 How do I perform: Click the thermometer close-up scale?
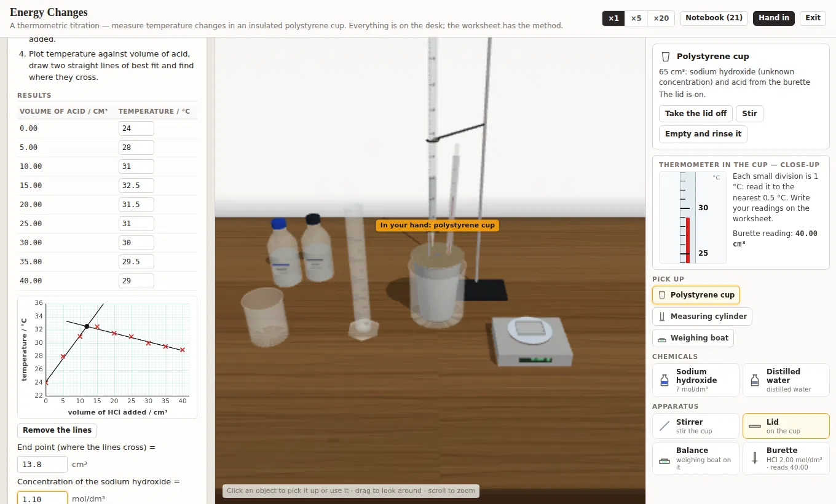pos(692,218)
